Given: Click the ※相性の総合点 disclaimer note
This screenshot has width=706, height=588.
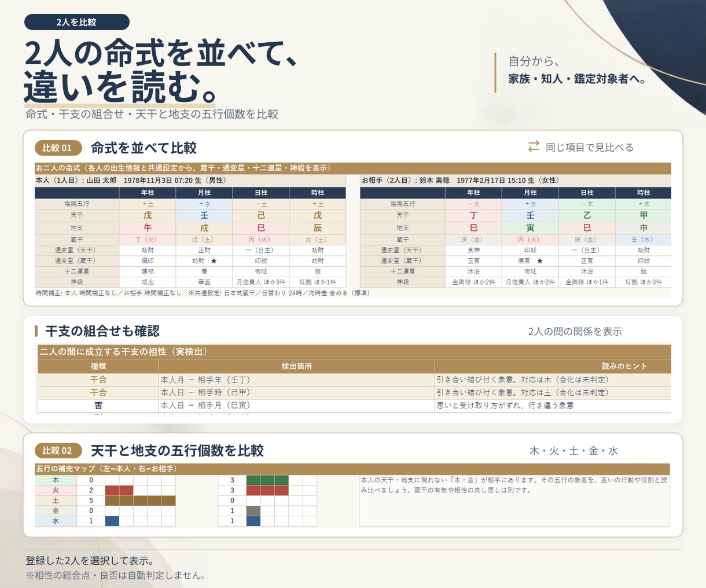Looking at the screenshot, I should 116,575.
